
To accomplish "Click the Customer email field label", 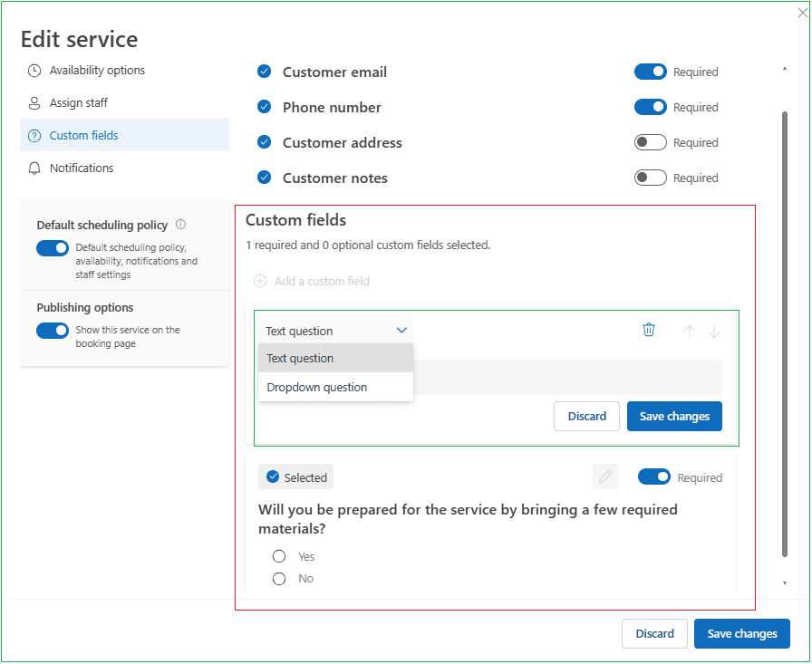I will click(x=334, y=72).
